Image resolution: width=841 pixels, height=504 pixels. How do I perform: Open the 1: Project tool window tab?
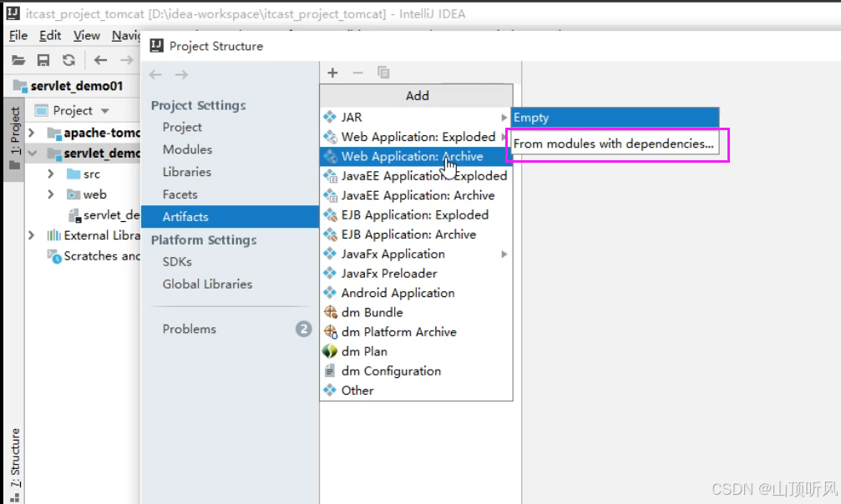point(15,139)
